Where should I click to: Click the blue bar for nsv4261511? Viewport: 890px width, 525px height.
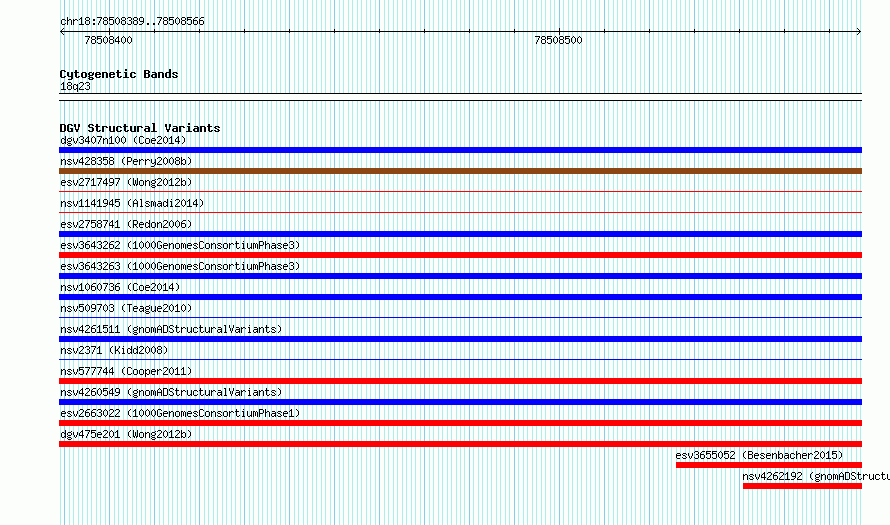coord(460,339)
